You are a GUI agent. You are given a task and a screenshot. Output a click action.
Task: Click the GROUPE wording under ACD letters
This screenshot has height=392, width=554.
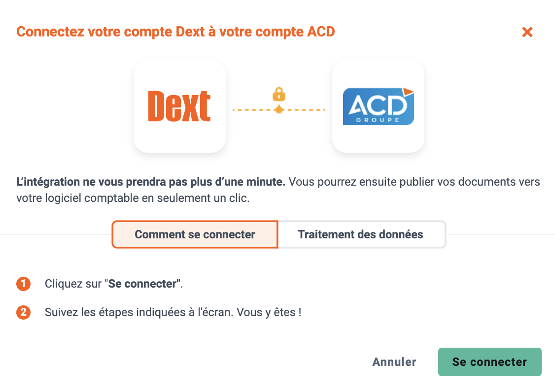(x=378, y=120)
